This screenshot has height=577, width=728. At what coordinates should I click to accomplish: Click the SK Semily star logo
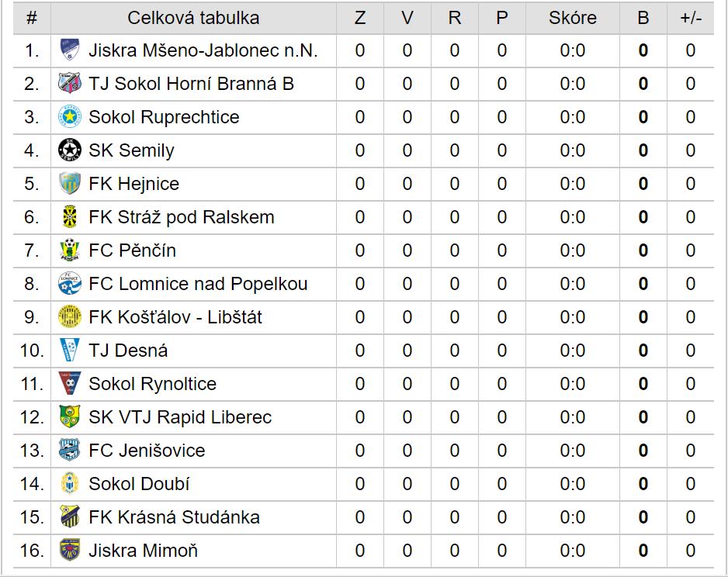(70, 150)
